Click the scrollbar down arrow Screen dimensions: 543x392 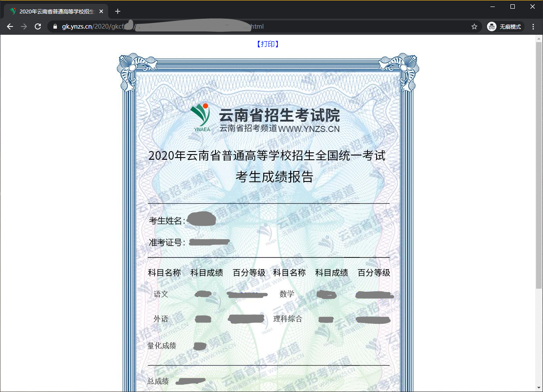coord(539,388)
